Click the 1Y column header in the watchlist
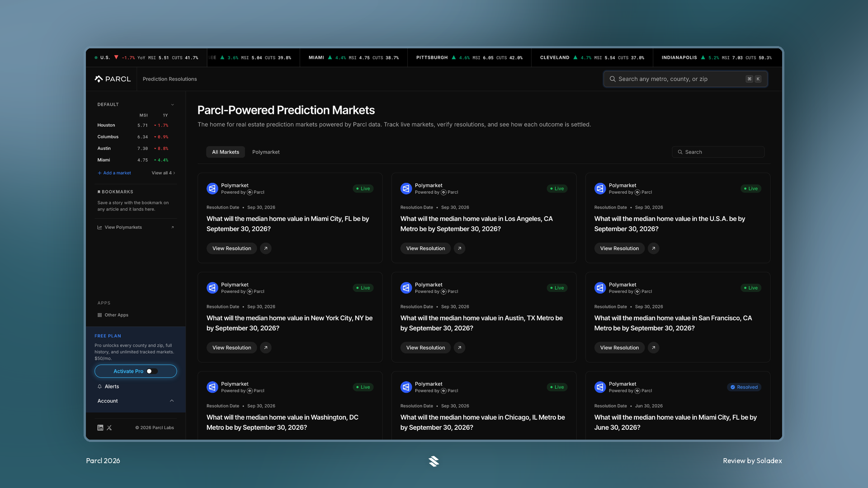Viewport: 868px width, 488px height. [x=165, y=116]
